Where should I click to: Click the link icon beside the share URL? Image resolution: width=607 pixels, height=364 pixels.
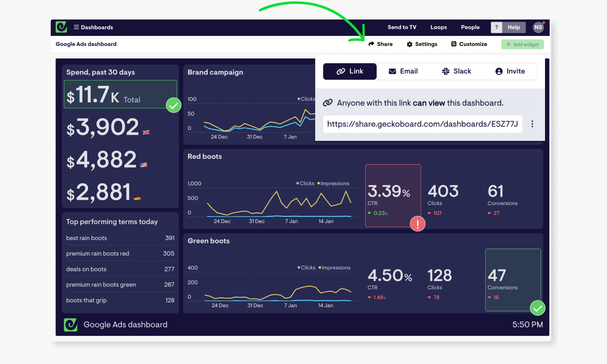point(327,103)
